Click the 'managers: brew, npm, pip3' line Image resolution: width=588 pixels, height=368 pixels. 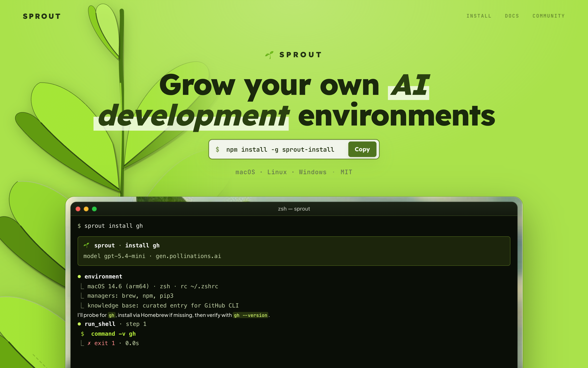(x=130, y=296)
